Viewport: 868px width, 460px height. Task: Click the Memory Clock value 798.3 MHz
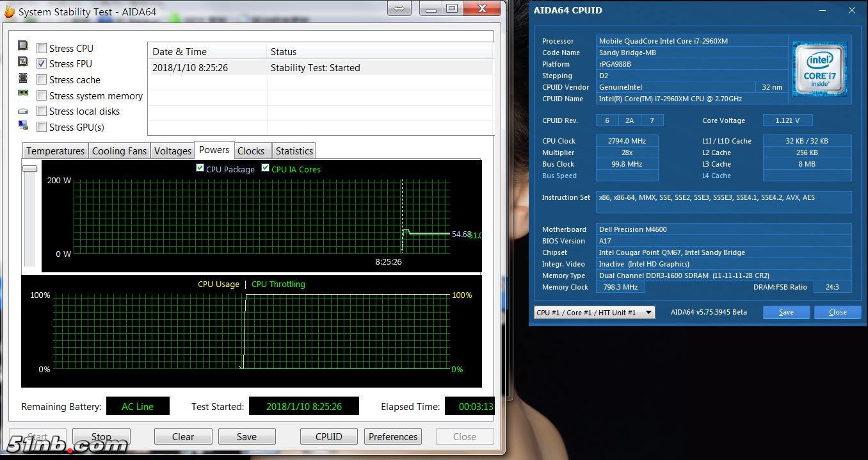click(x=620, y=287)
